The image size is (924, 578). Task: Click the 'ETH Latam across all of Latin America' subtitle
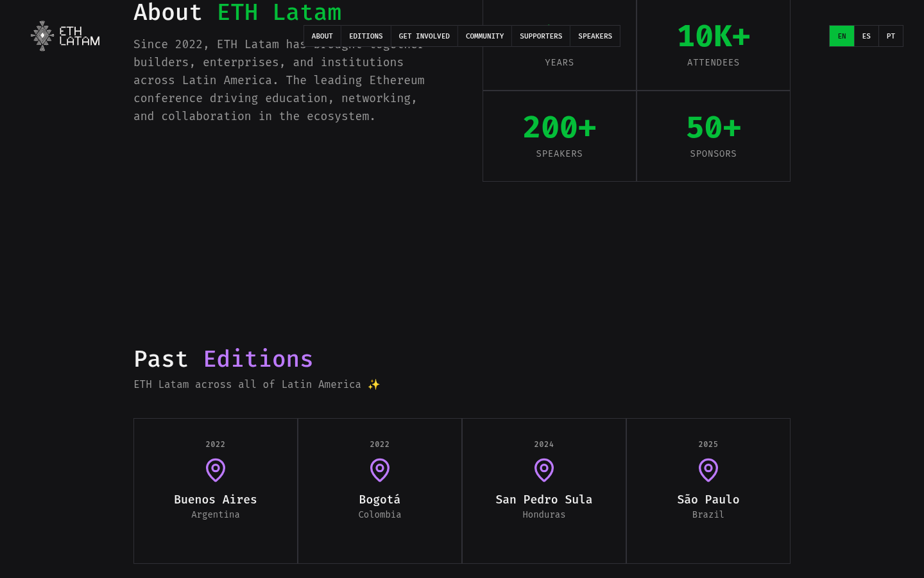tap(257, 384)
